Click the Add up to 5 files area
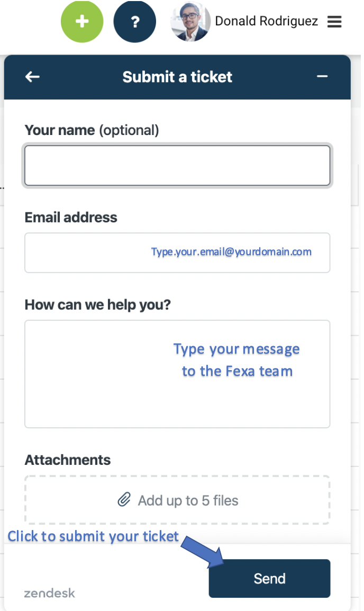Viewport: 364px width, 611px height. coord(177,499)
